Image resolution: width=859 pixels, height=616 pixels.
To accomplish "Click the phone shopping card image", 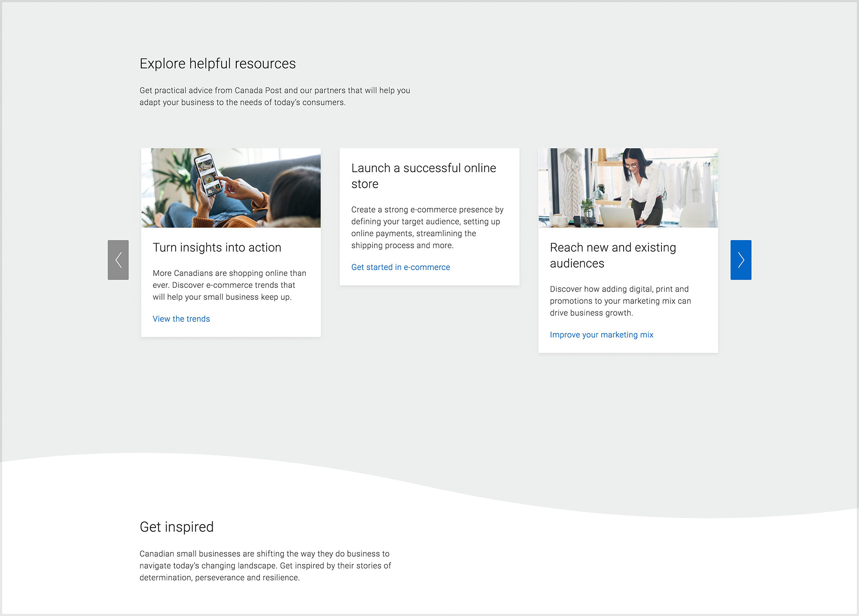I will pos(231,188).
